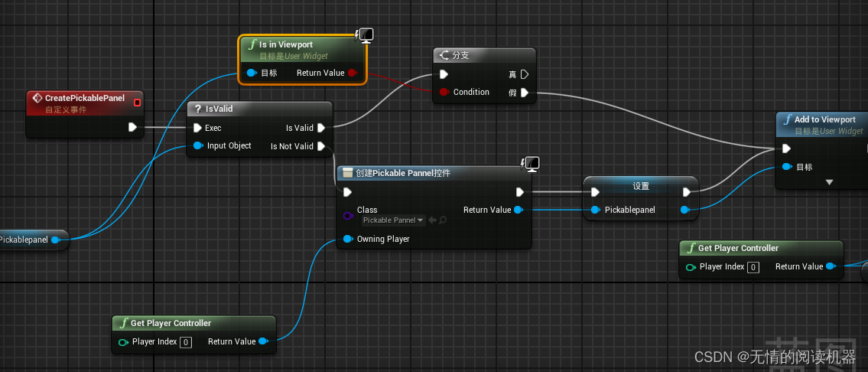Click the 目标 pin on Add to Viewport
868x372 pixels.
pyautogui.click(x=787, y=167)
